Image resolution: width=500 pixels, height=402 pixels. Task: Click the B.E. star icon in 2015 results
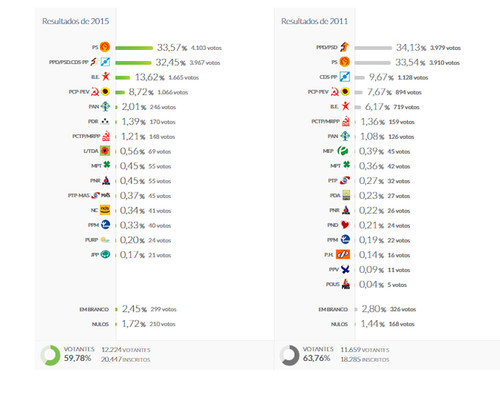(x=106, y=77)
